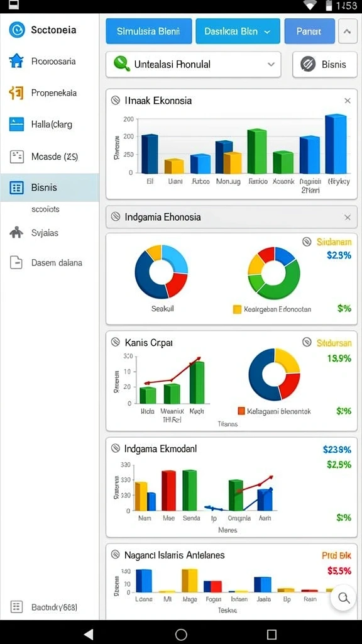Expand the Untealasi Phonulal dropdown
This screenshot has height=644, width=362.
194,65
